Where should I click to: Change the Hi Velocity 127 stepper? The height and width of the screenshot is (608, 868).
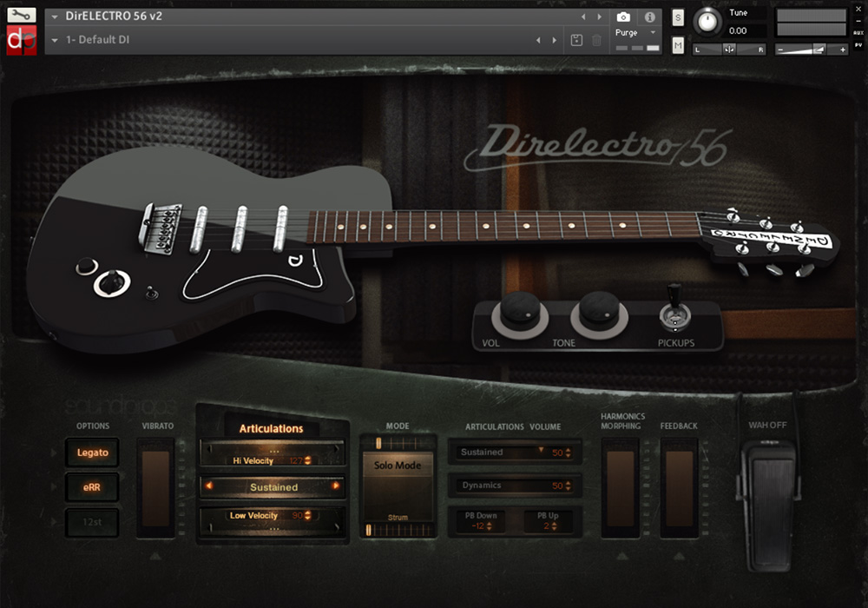[x=308, y=460]
